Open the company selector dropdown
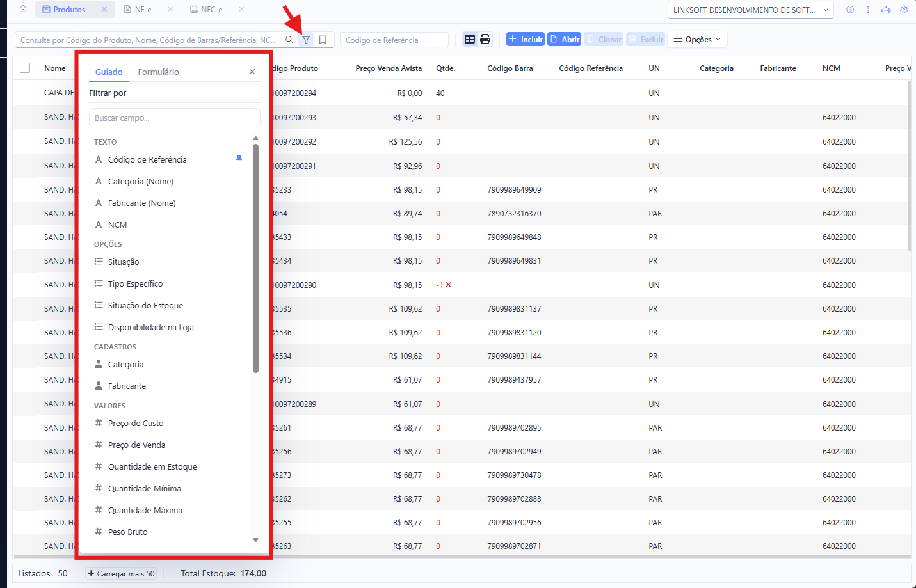 750,10
